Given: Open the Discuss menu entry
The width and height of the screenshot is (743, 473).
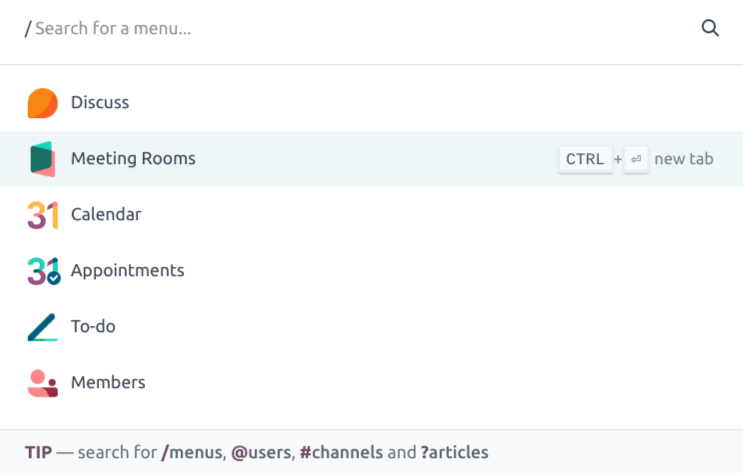Looking at the screenshot, I should [x=100, y=103].
